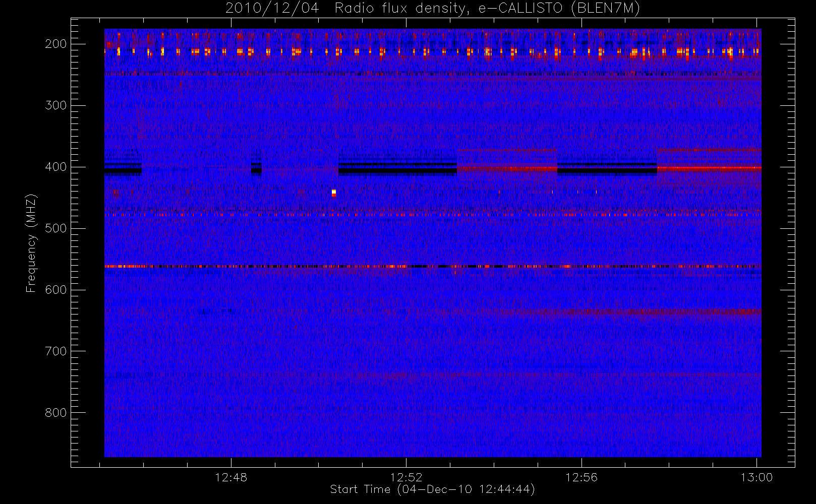Click the 300 frequency tick label
Image resolution: width=816 pixels, height=504 pixels.
tap(55, 105)
